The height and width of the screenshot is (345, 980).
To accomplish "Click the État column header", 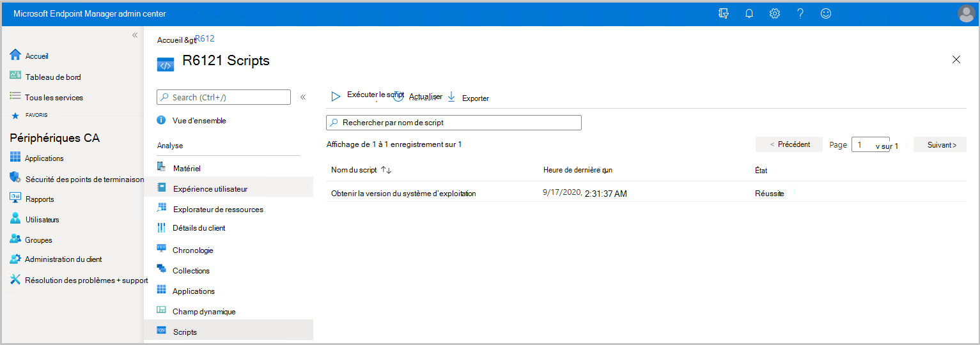I will pyautogui.click(x=761, y=171).
